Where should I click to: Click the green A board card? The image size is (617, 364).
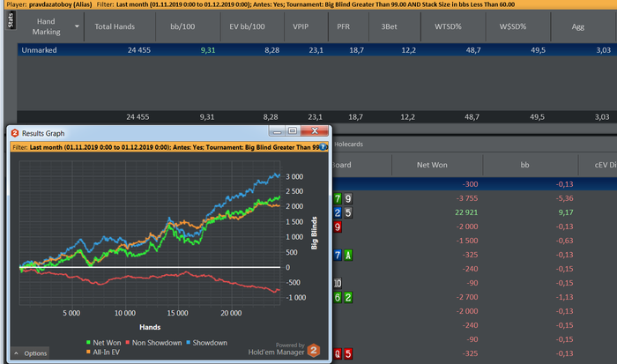click(x=348, y=255)
